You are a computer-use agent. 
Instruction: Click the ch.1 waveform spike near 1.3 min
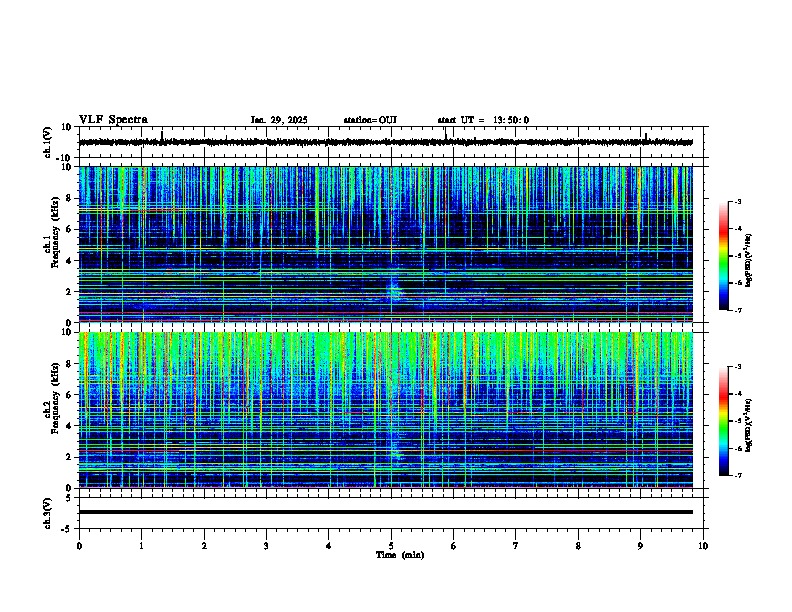162,136
